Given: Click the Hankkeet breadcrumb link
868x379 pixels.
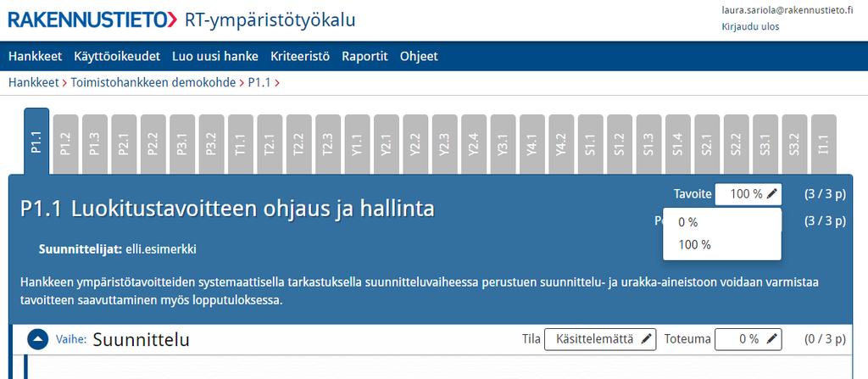Looking at the screenshot, I should (x=33, y=83).
